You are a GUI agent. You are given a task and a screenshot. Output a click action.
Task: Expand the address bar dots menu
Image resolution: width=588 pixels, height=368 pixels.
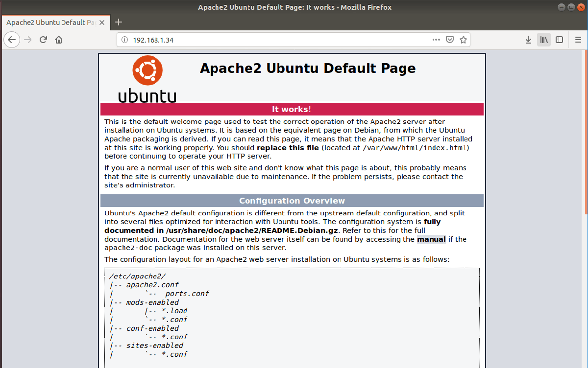pos(436,40)
